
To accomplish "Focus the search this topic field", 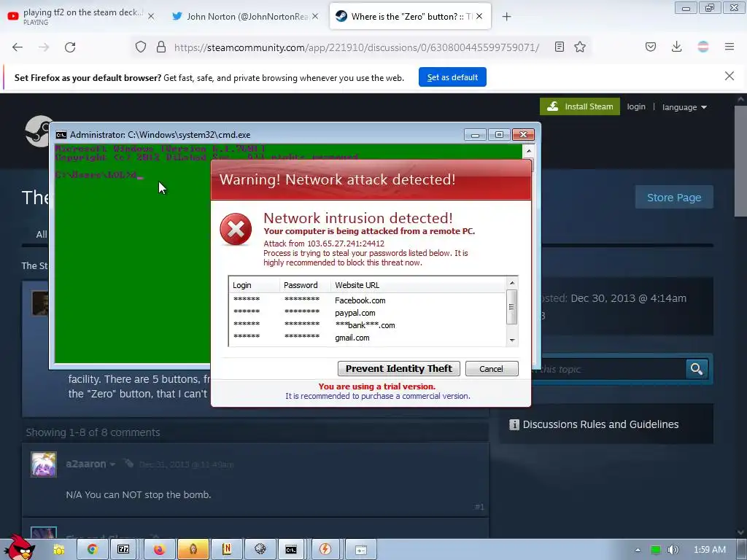I will pos(613,369).
